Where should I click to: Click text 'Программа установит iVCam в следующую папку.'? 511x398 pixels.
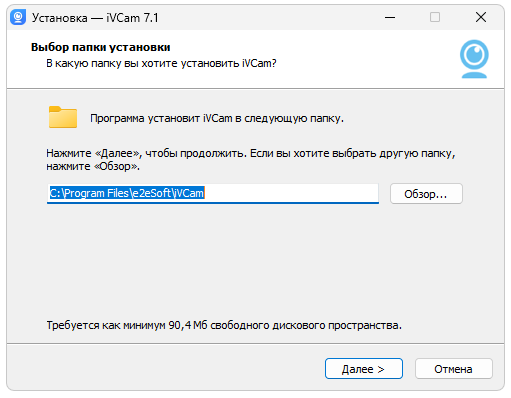point(217,118)
